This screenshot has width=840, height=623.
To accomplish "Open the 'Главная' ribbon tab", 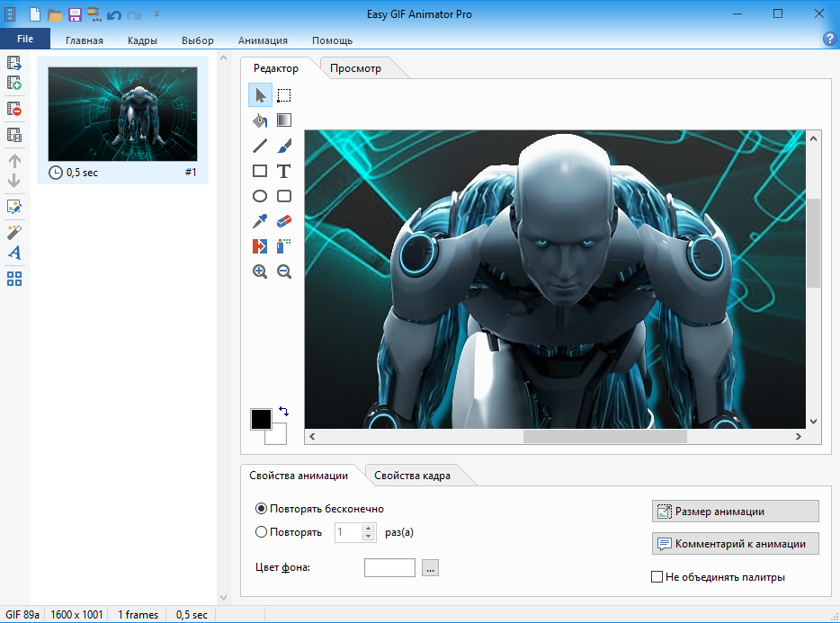I will [85, 40].
